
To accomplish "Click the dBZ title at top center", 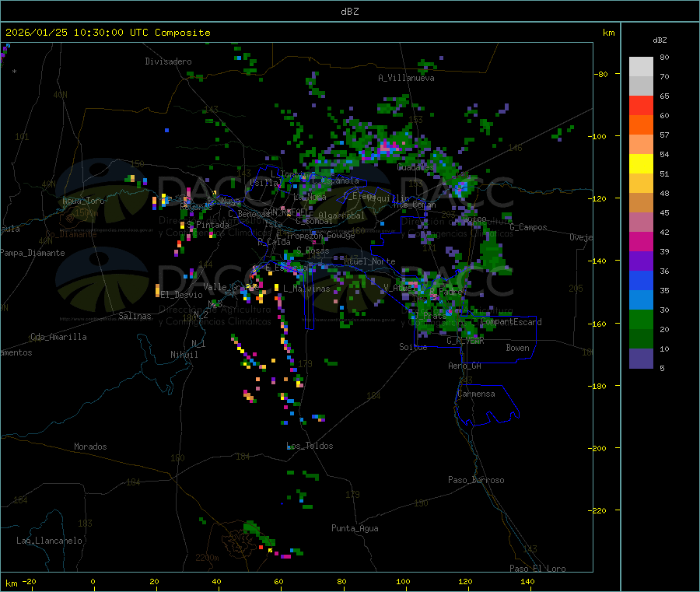I will point(350,12).
